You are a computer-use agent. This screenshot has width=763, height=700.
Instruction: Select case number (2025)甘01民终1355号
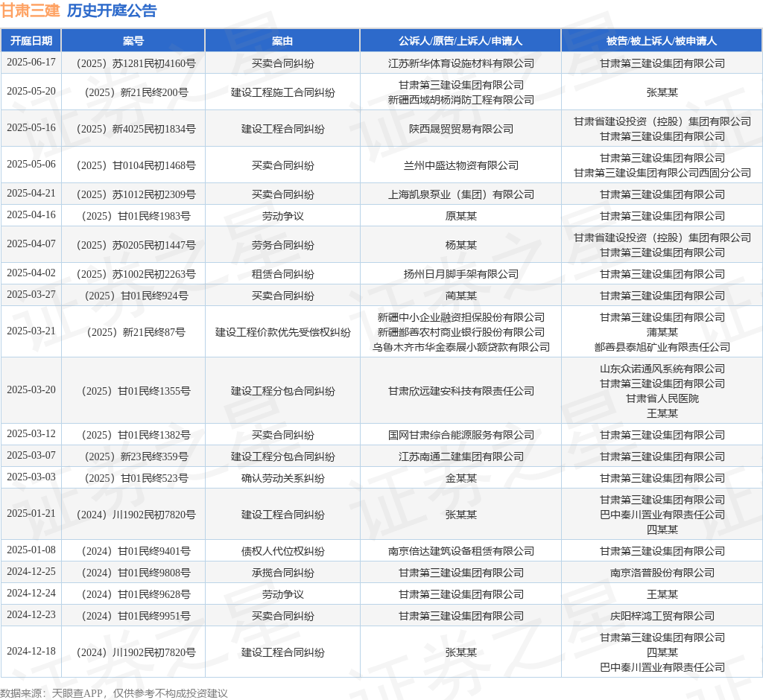click(x=136, y=391)
